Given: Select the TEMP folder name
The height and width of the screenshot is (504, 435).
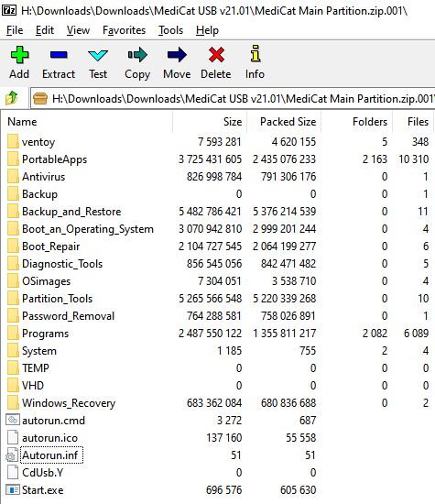Looking at the screenshot, I should [36, 368].
